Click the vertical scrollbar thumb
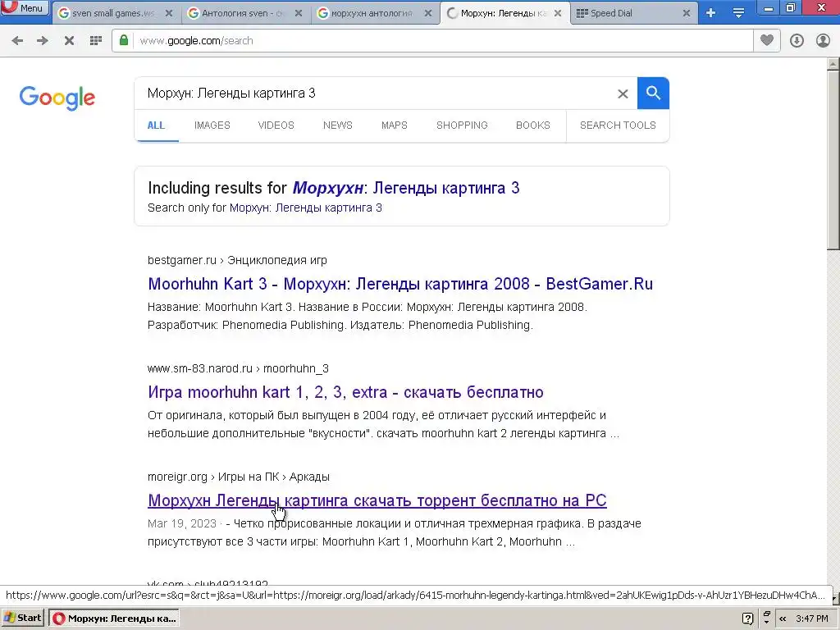The width and height of the screenshot is (840, 630). [833, 160]
